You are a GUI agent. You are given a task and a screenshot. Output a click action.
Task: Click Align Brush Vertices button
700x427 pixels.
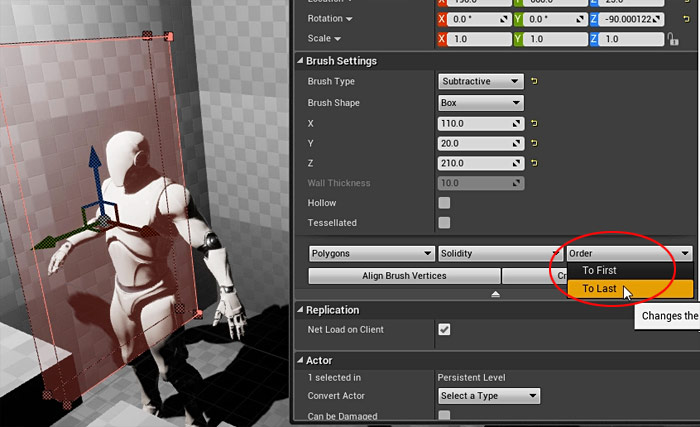(404, 276)
